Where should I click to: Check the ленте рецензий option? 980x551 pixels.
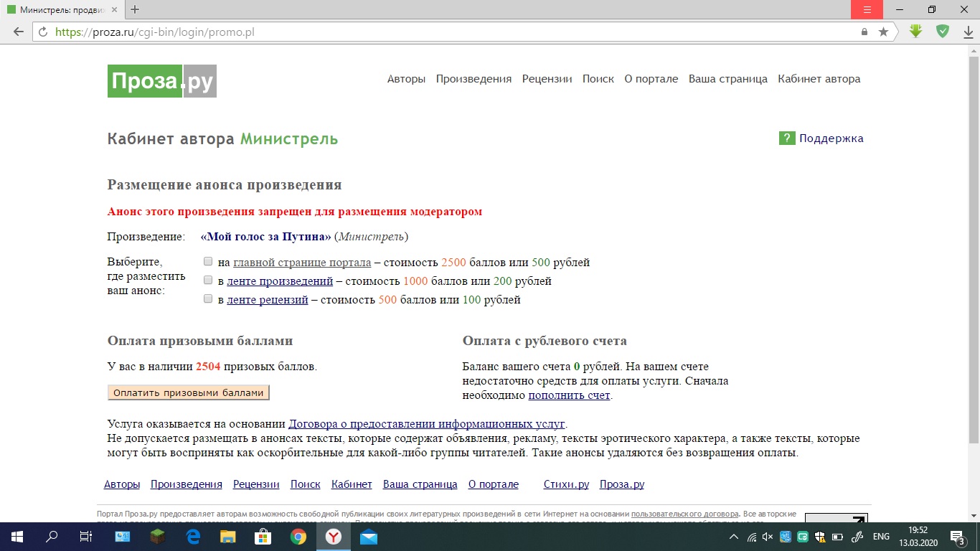tap(208, 299)
